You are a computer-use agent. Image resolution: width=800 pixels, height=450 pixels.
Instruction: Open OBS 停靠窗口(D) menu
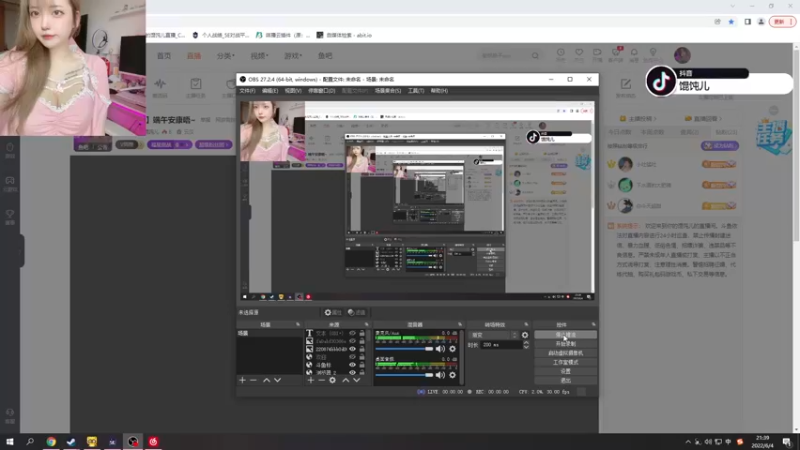[321, 91]
